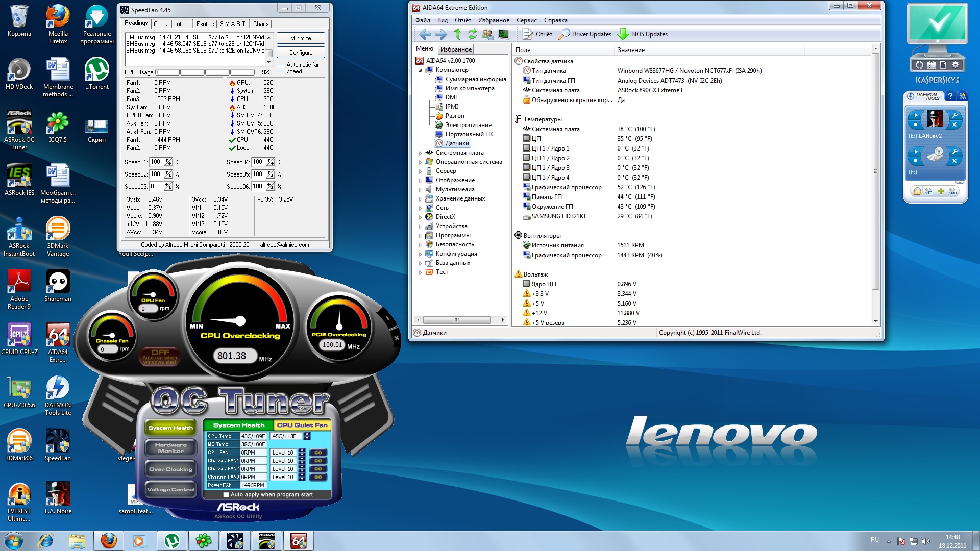The width and height of the screenshot is (980, 551).
Task: Adjust the Speed04 spinner arrows in SpeedFan
Action: coord(271,162)
